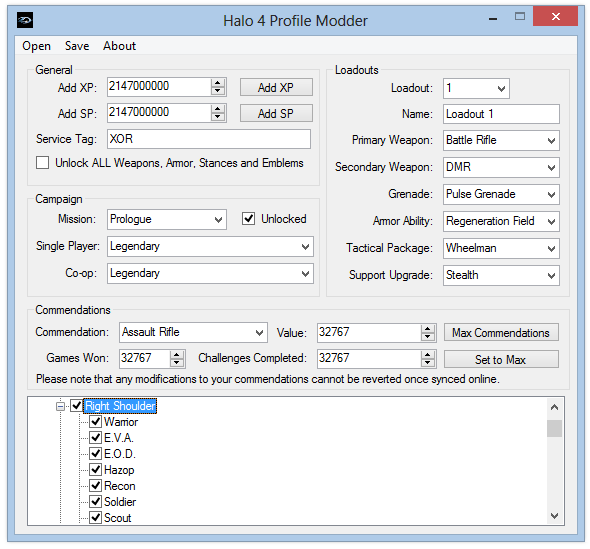590x549 pixels.
Task: Open Single Player difficulty dropdown
Action: click(x=210, y=246)
